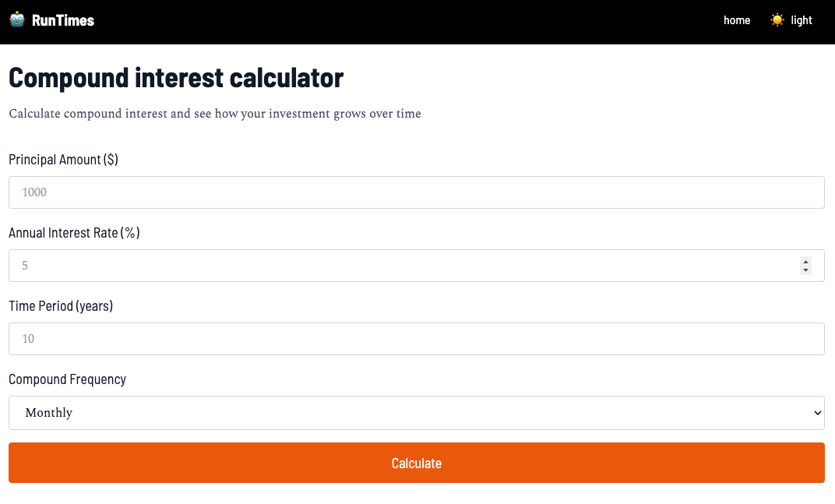Click the RunTimes robot logo icon
835x504 pixels.
[17, 19]
